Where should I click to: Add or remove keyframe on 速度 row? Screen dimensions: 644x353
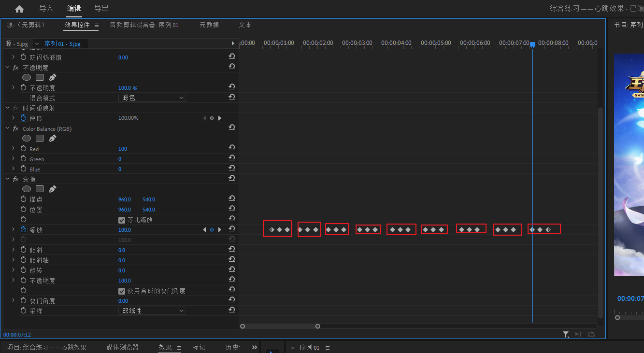[212, 118]
